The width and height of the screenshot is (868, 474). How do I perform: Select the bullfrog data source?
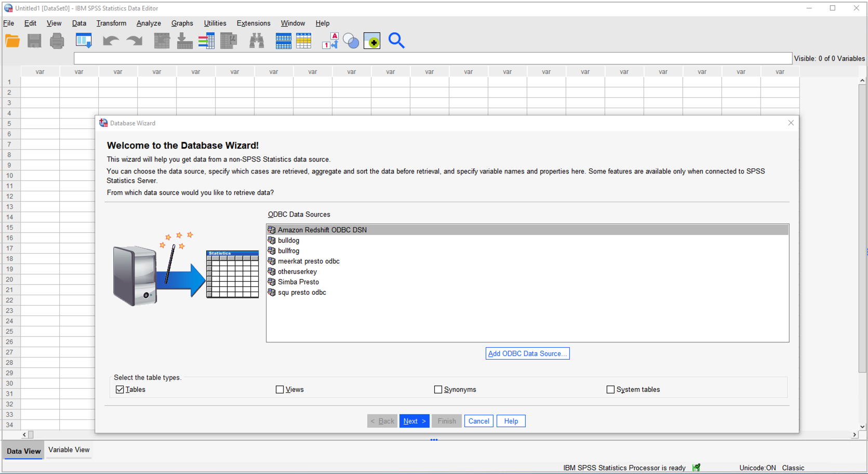528,251
